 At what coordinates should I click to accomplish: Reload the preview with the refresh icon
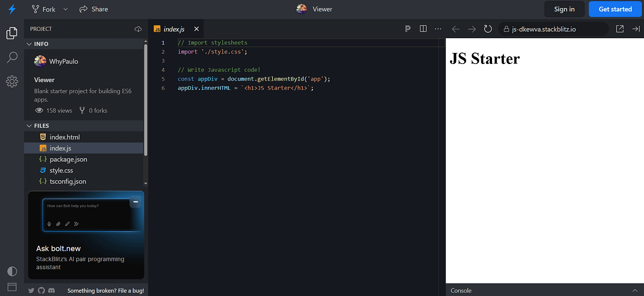(x=487, y=29)
